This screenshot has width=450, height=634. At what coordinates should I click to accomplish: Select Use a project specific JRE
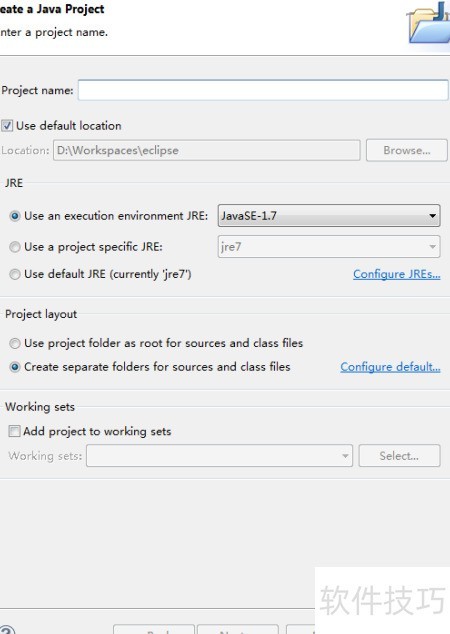[x=15, y=247]
